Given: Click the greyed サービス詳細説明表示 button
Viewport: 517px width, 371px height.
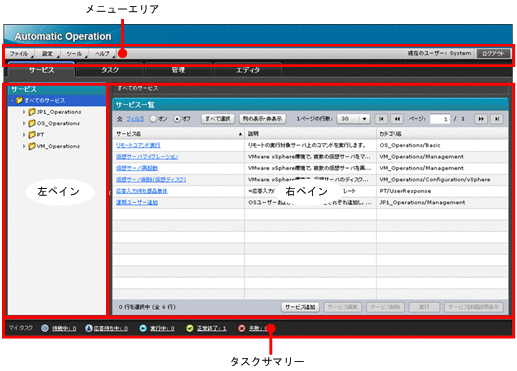Looking at the screenshot, I should tap(474, 307).
